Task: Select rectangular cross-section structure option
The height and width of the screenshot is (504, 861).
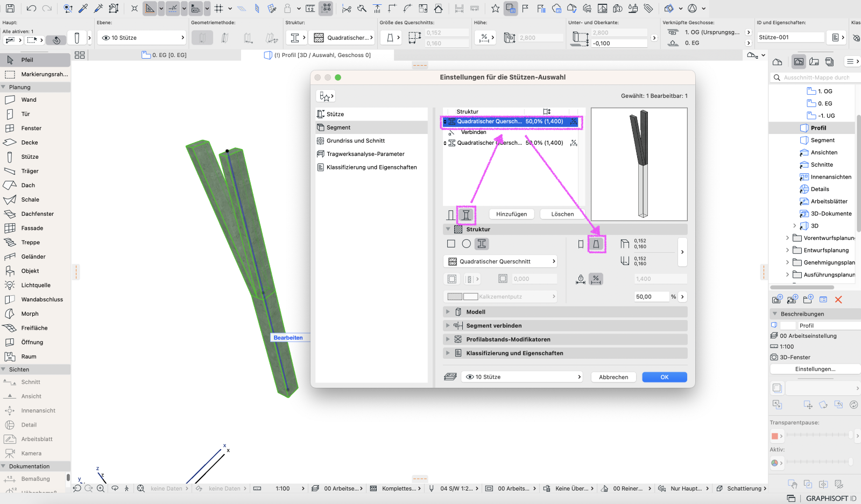Action: 451,244
